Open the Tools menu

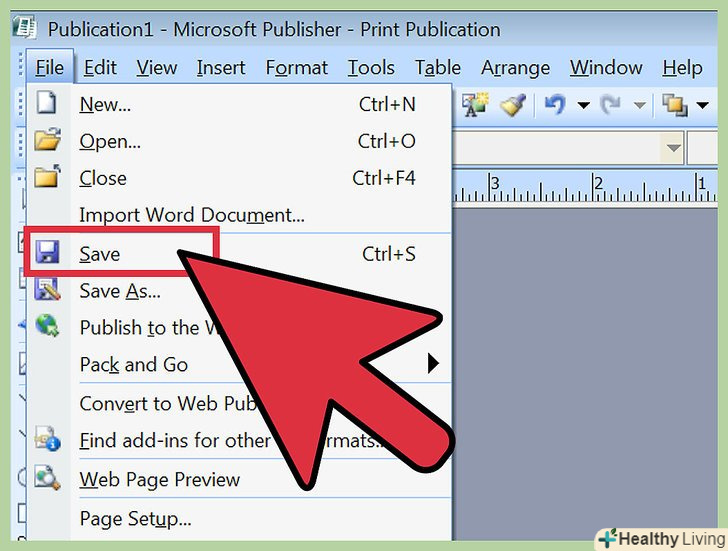371,68
